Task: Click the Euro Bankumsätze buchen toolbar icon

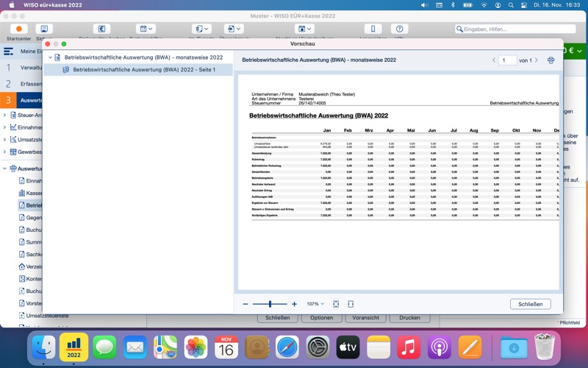Action: [101, 29]
